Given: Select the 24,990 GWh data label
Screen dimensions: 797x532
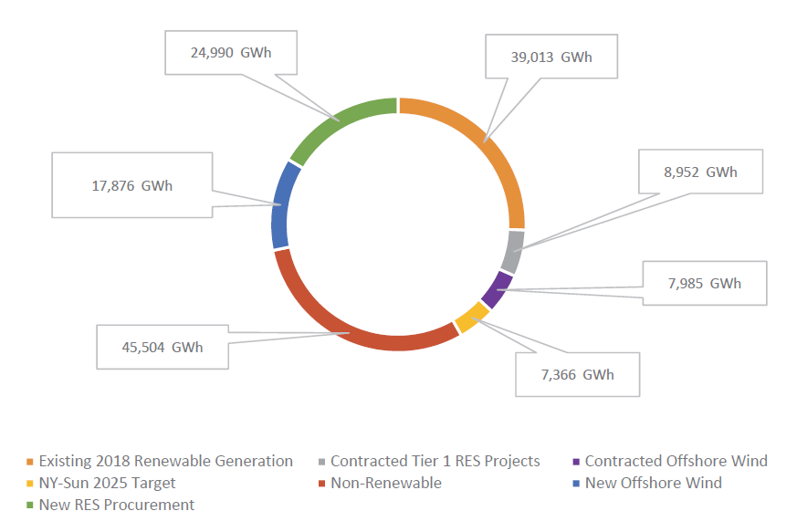Looking at the screenshot, I should (x=230, y=52).
